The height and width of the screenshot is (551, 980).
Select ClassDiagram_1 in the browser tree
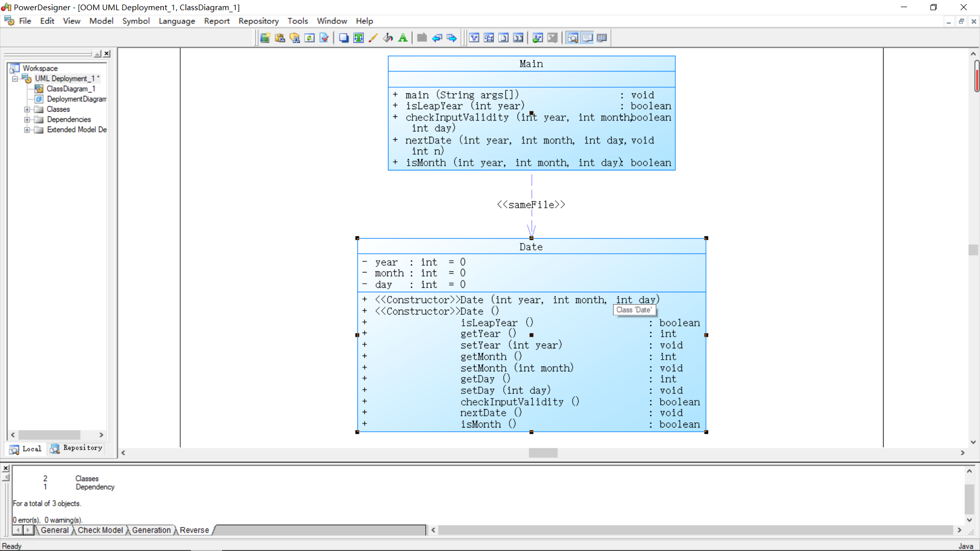click(x=70, y=89)
